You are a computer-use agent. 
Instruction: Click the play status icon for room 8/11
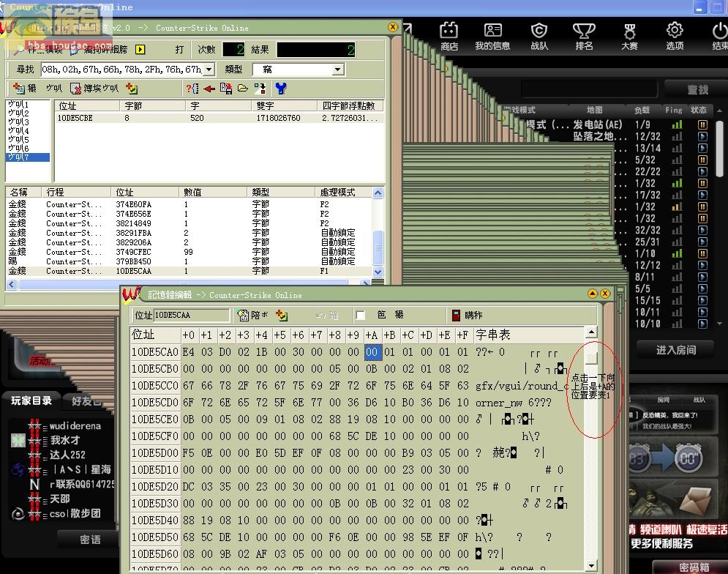coord(702,277)
